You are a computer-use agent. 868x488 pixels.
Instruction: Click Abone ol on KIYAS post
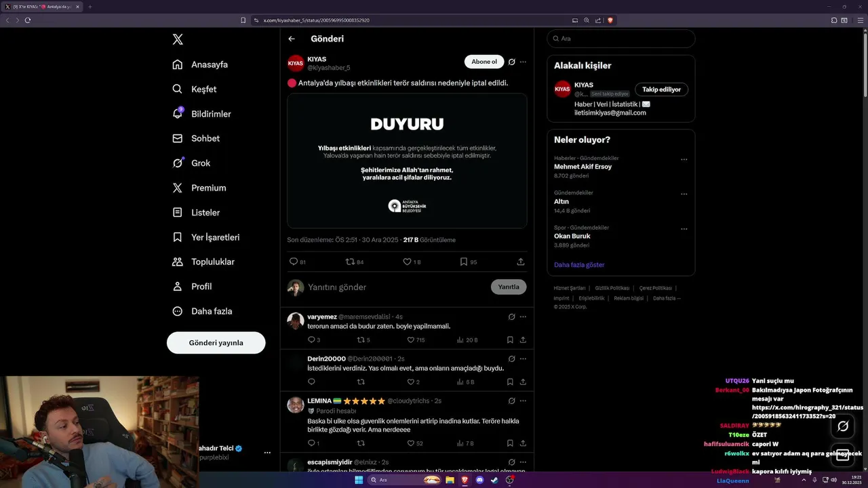tap(484, 62)
